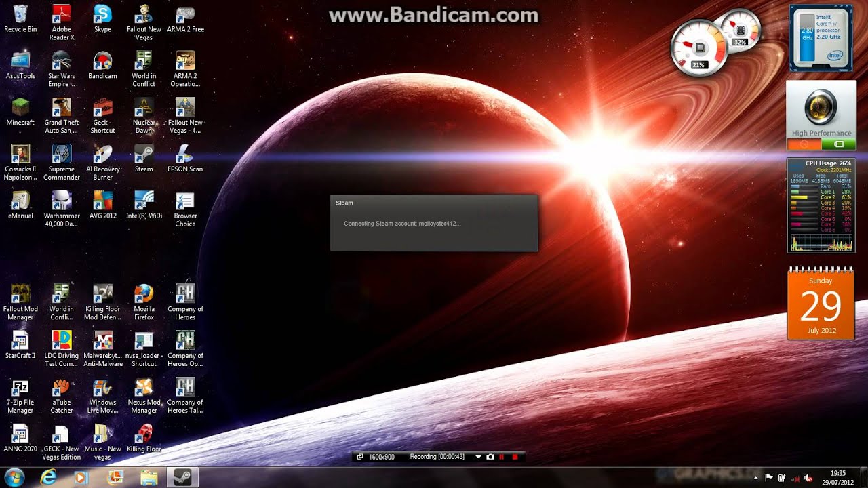Select the Intel(R) WiDi icon
The width and height of the screenshot is (868, 488).
coord(144,205)
